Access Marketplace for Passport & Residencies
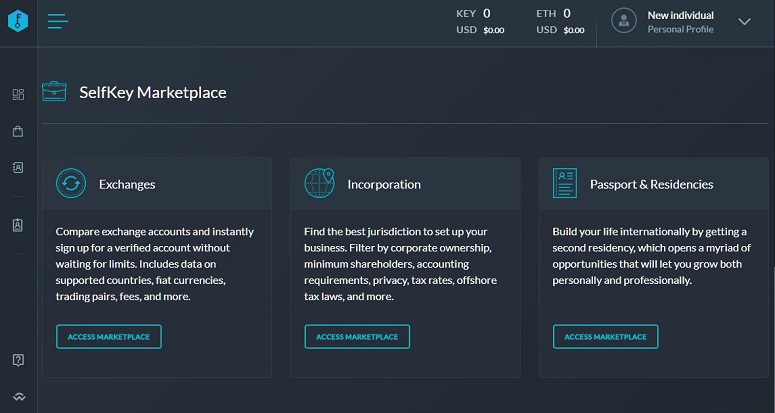The width and height of the screenshot is (775, 413). 605,337
